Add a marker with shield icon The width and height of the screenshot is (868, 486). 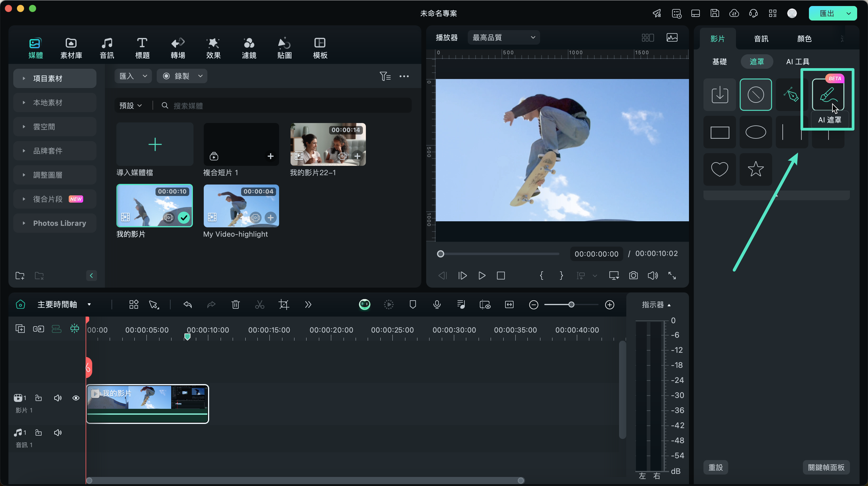tap(412, 305)
